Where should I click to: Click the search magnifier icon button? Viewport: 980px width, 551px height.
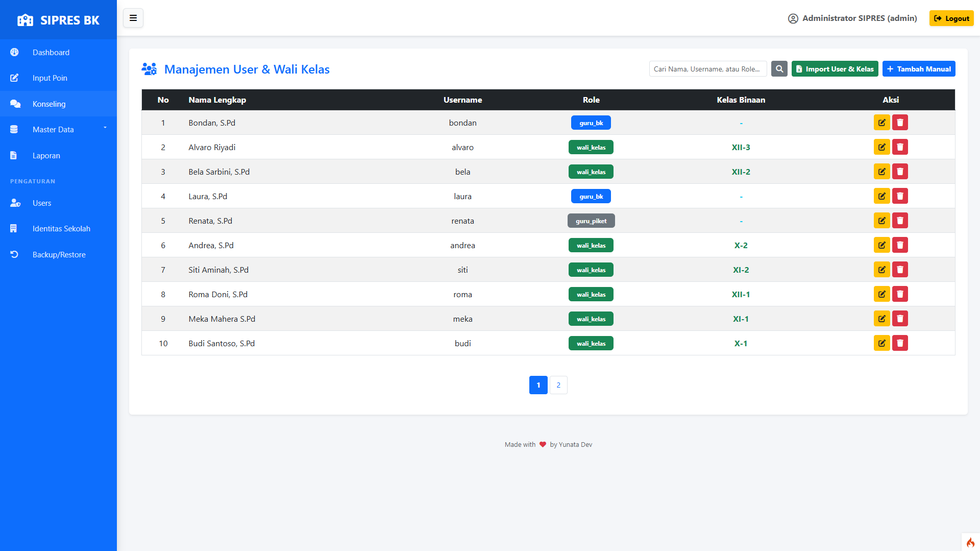pyautogui.click(x=779, y=69)
